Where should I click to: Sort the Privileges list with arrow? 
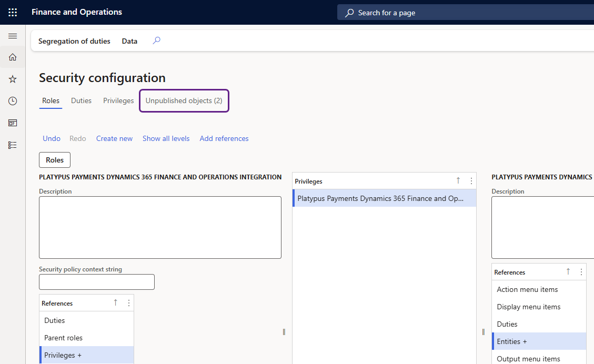458,180
